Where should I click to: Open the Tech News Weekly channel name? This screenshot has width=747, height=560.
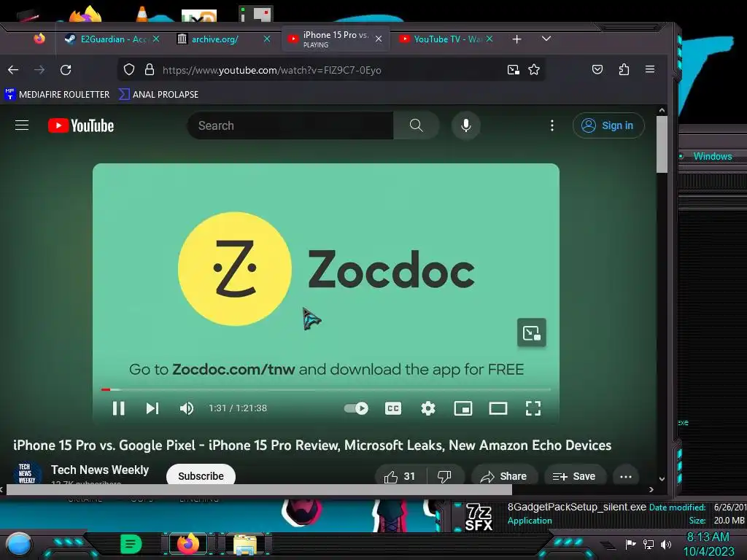100,470
